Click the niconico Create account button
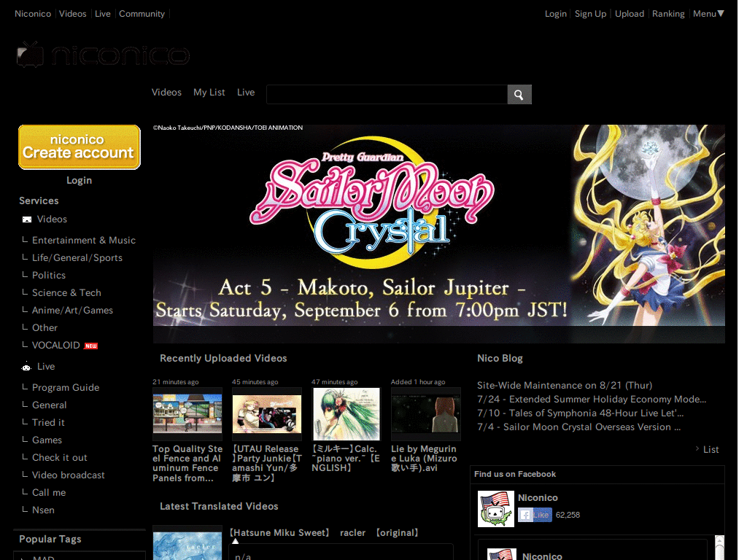This screenshot has height=560, width=747. [x=79, y=147]
